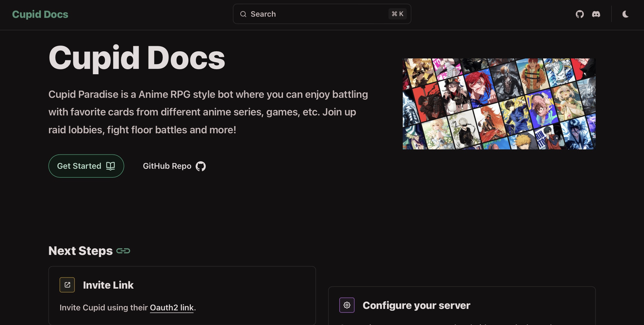This screenshot has height=325, width=644.
Task: Open the GitHub Repo text link
Action: click(x=167, y=166)
